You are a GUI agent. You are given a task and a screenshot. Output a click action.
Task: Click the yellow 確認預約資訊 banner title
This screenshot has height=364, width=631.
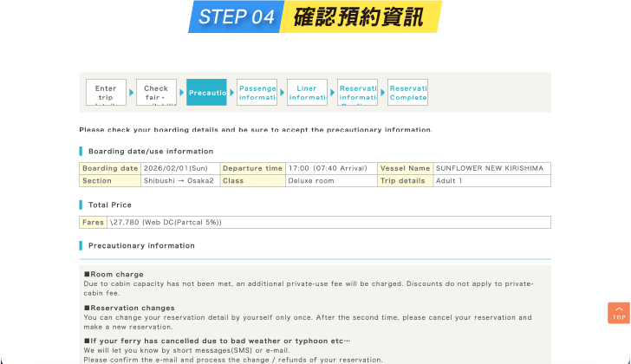358,16
